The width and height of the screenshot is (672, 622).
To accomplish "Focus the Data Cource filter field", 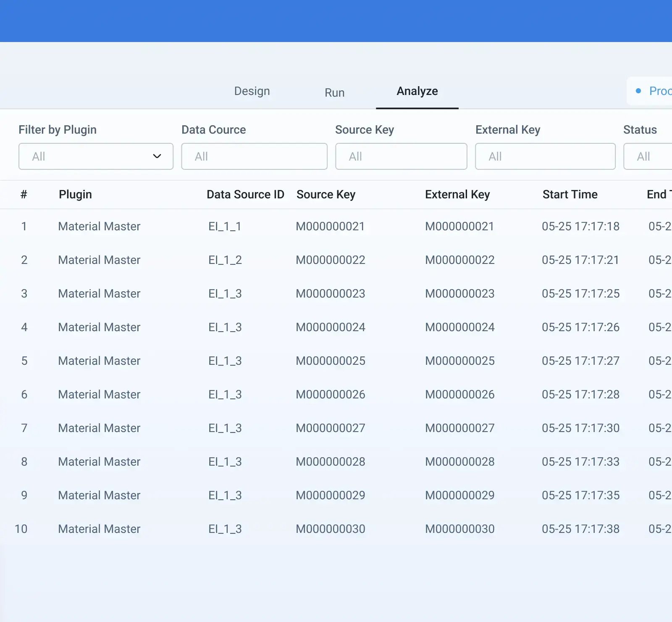I will tap(254, 156).
